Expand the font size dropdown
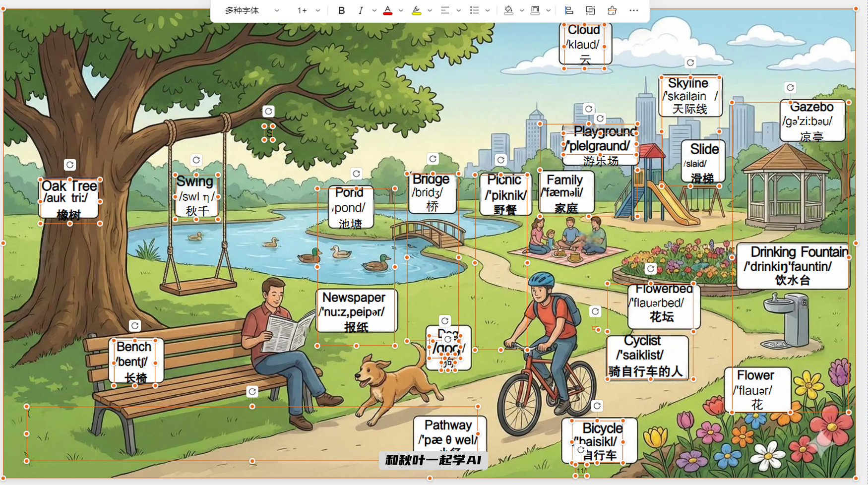The height and width of the screenshot is (485, 868). click(x=318, y=10)
